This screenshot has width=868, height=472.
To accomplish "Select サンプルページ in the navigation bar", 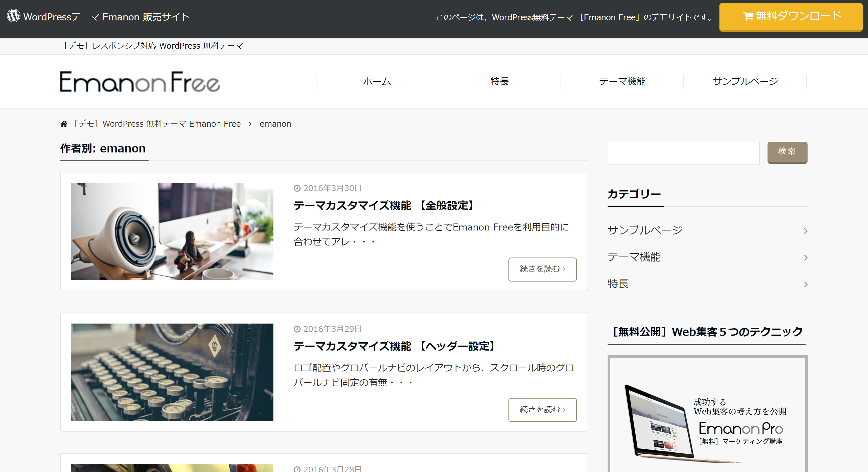I will [745, 81].
